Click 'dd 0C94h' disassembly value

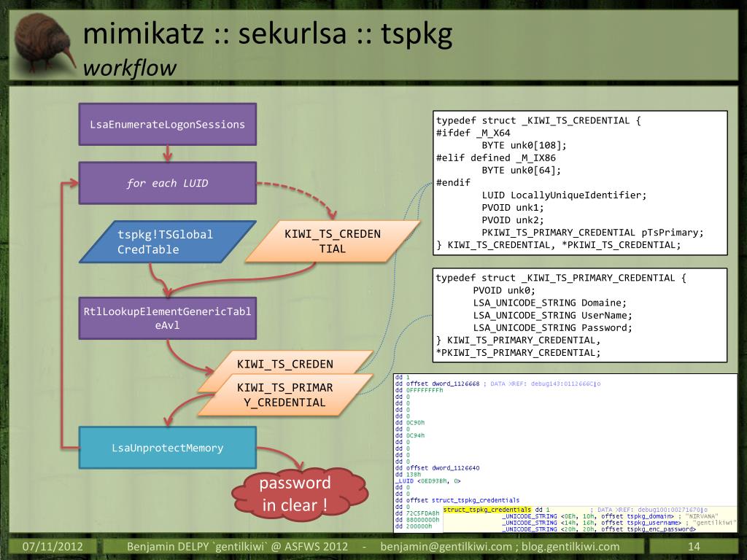(x=410, y=435)
